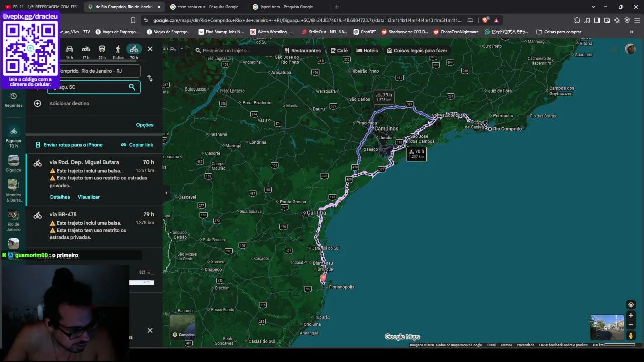Add another destination with 'Adicionar destino'

69,103
